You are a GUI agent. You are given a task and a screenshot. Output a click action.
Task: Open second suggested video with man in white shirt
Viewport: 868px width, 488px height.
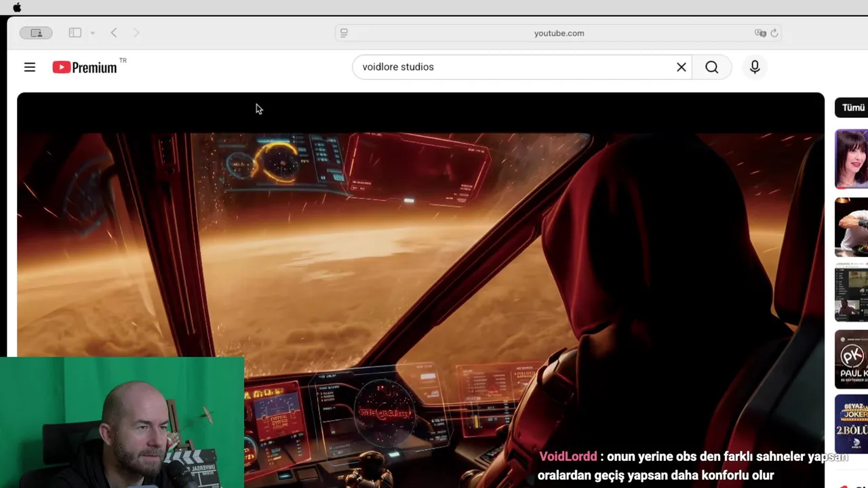pyautogui.click(x=852, y=227)
